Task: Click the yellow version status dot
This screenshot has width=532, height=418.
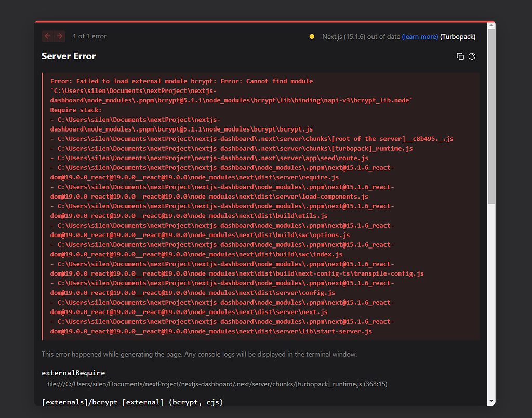Action: click(312, 37)
